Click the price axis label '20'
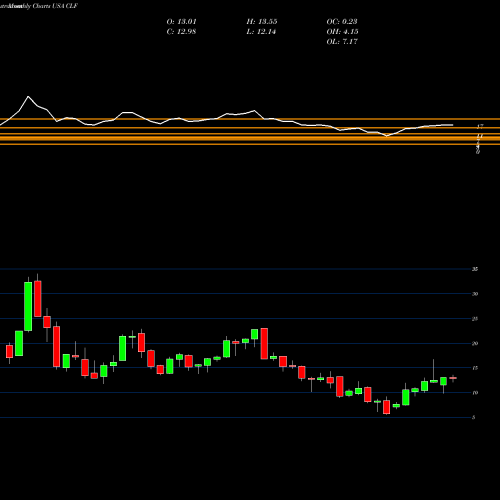The width and height of the screenshot is (500, 500). pos(475,343)
